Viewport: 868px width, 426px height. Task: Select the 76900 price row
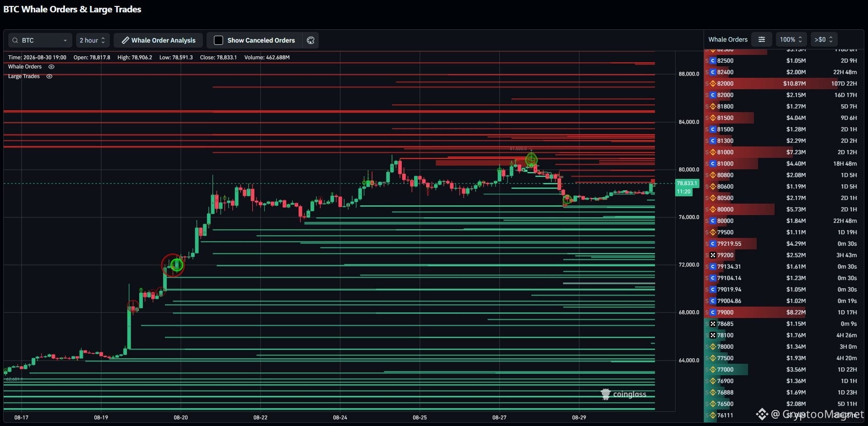coord(784,381)
